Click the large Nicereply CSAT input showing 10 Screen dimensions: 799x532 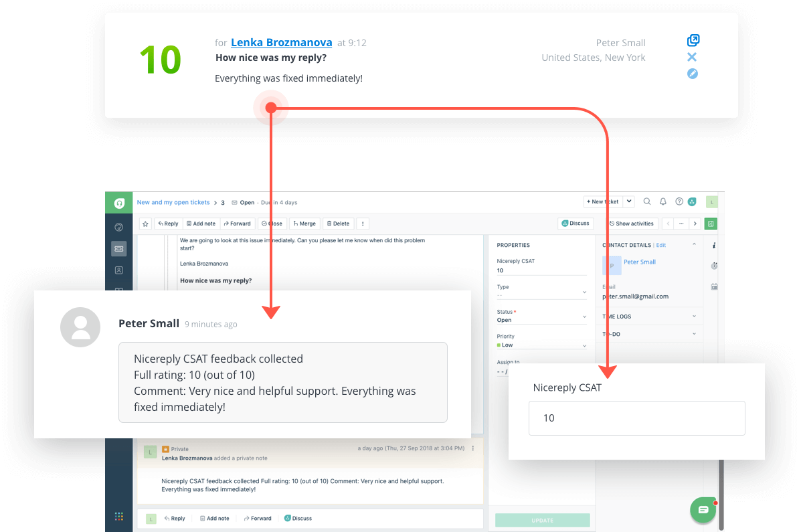[x=636, y=418]
